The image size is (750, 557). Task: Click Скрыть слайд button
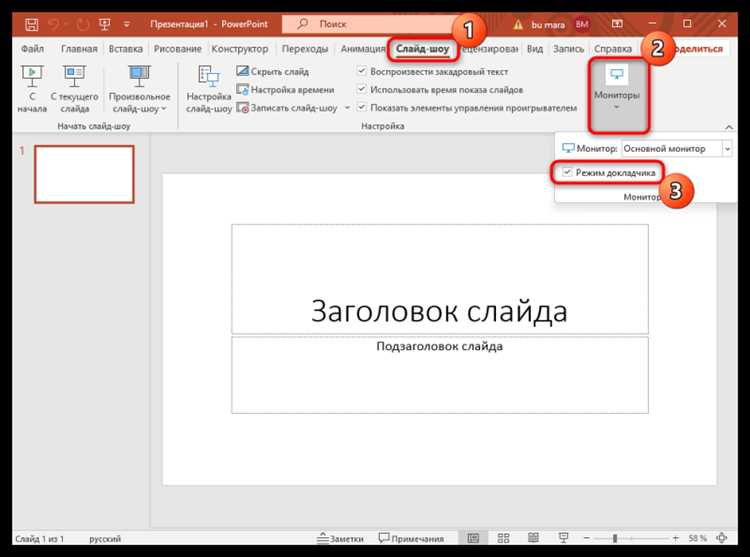pos(273,72)
